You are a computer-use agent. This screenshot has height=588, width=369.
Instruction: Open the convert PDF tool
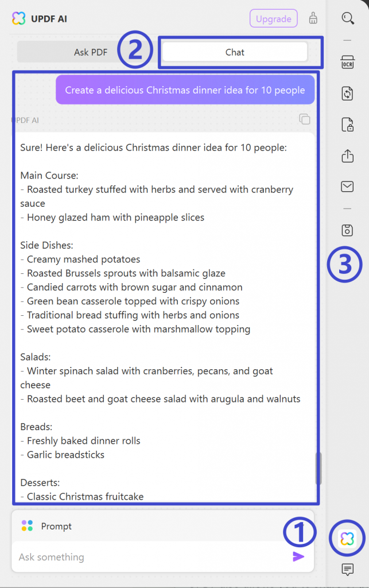pyautogui.click(x=347, y=93)
